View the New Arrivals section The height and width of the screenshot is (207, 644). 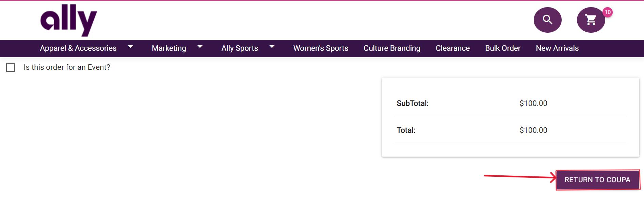[x=557, y=48]
